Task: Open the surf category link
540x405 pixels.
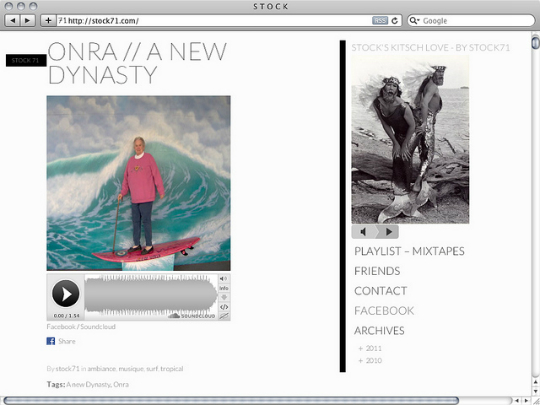Action: (x=152, y=368)
